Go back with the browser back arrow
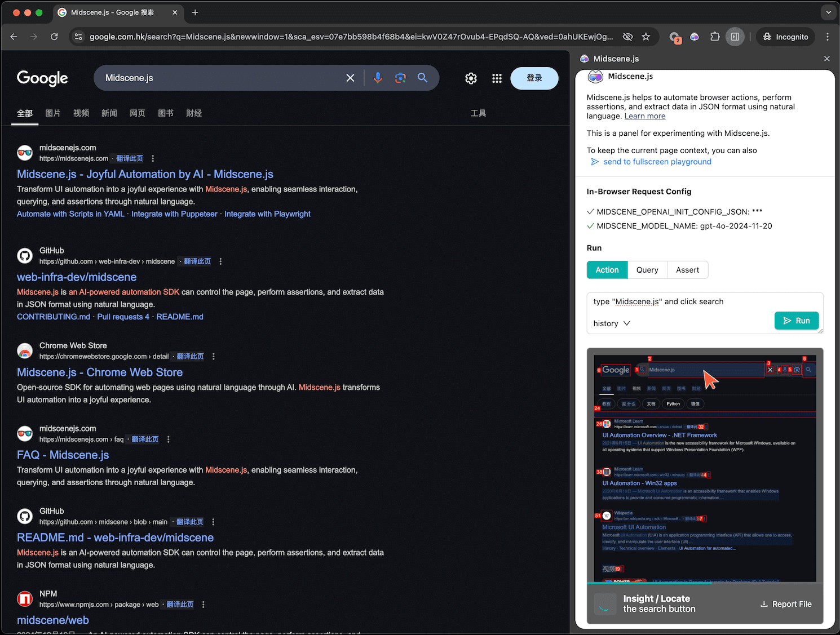The width and height of the screenshot is (840, 635). click(14, 37)
